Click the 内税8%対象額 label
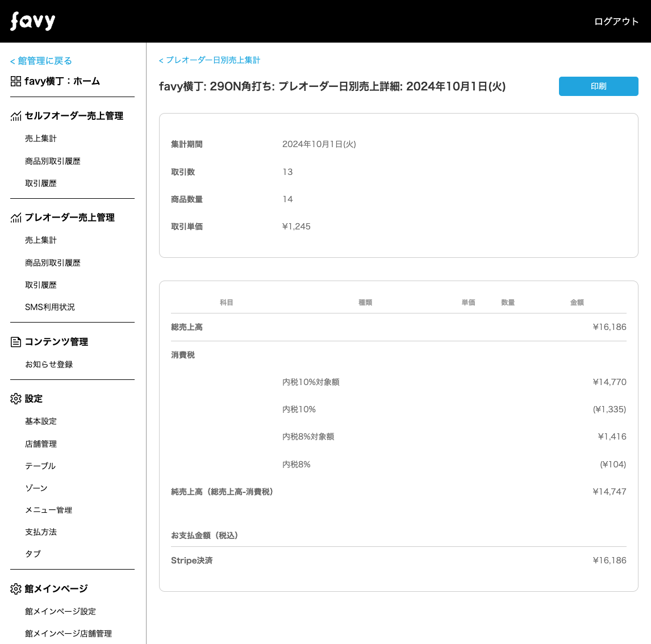Screen dimensions: 651x644 pyautogui.click(x=308, y=437)
